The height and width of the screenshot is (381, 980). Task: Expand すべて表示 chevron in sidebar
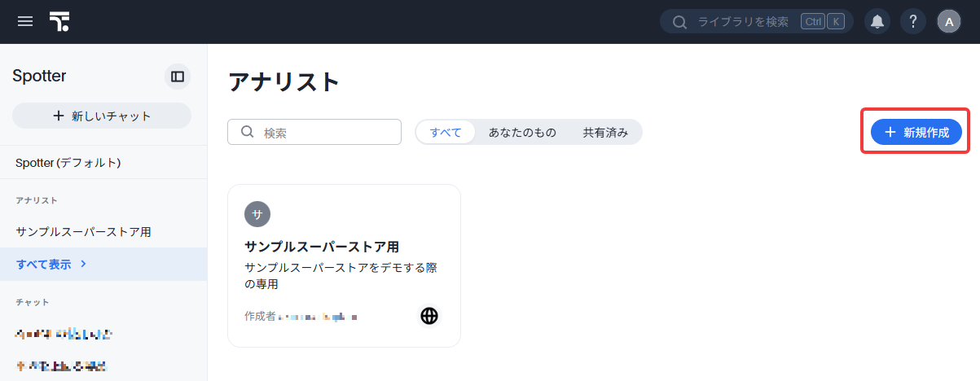84,265
